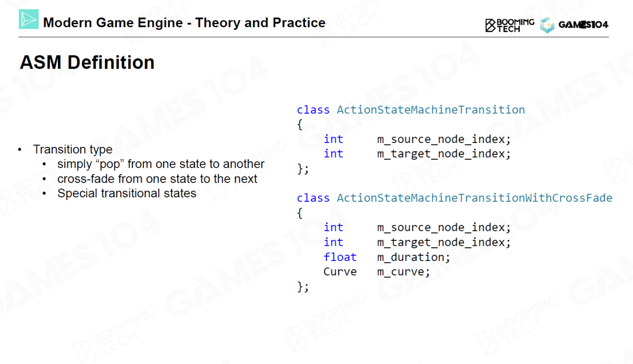Screen dimensions: 633x364
Task: Select the m_duration member variable
Action: coord(413,257)
